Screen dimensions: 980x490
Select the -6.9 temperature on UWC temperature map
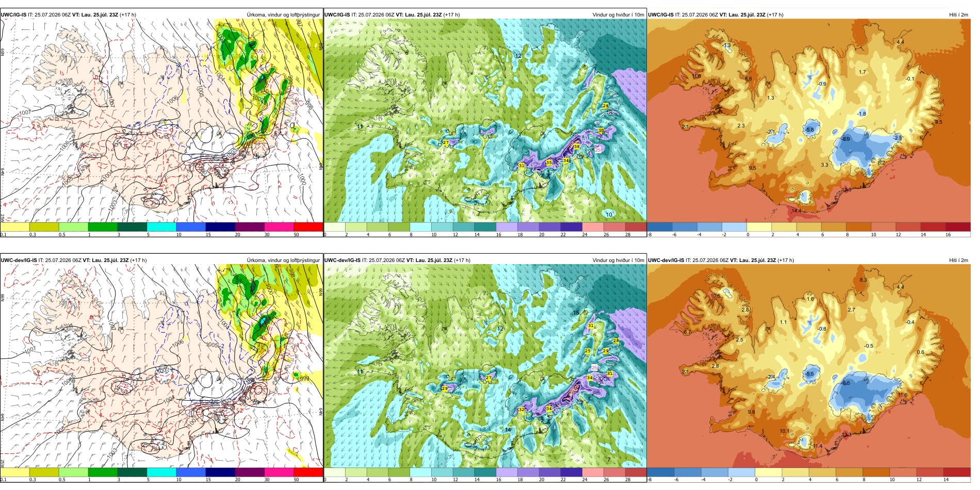tap(845, 139)
